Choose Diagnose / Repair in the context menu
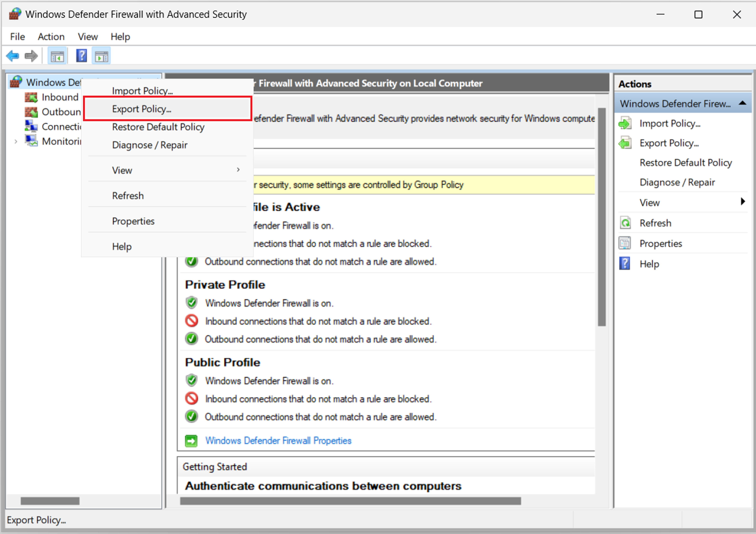The height and width of the screenshot is (534, 756). (x=167, y=145)
